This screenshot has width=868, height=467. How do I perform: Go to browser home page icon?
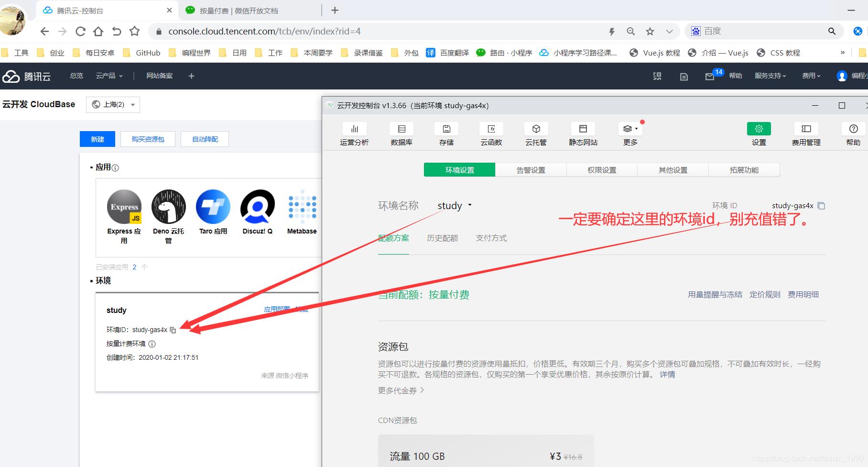(x=98, y=32)
